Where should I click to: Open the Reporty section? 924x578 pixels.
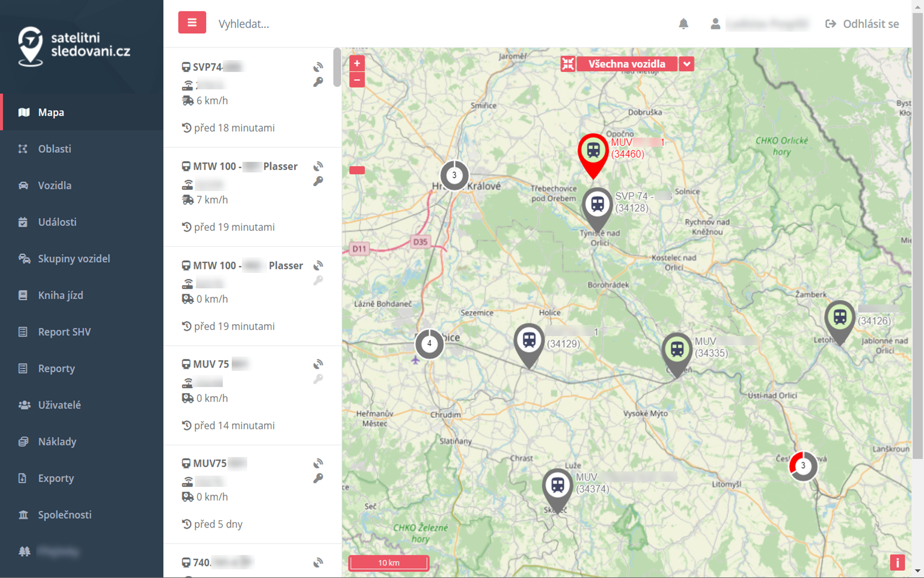82,368
